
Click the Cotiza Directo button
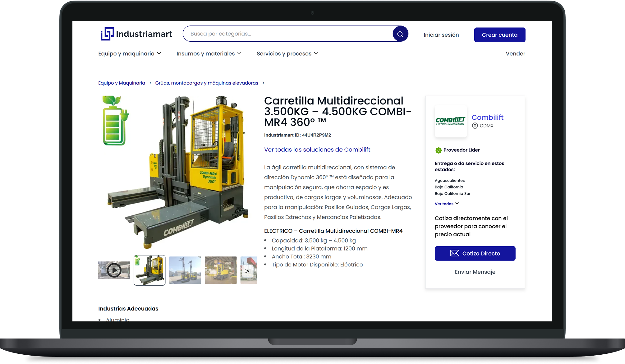pos(475,253)
